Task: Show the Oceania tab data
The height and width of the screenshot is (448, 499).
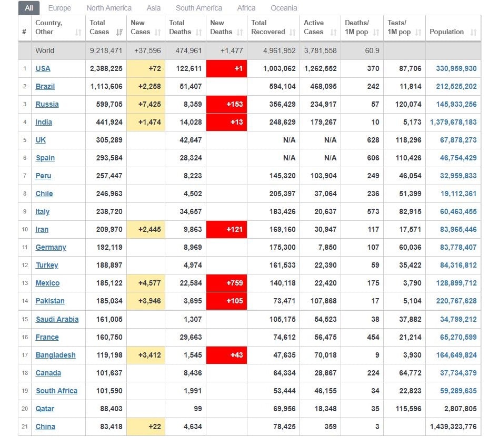Action: point(284,8)
